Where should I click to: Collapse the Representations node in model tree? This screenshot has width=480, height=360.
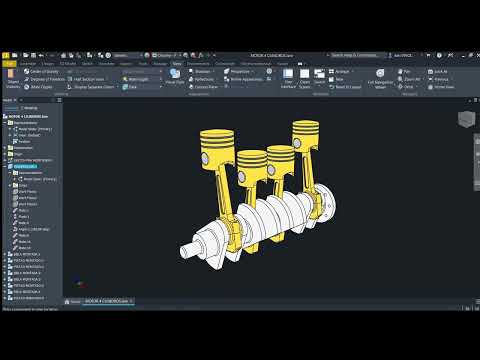[5, 123]
